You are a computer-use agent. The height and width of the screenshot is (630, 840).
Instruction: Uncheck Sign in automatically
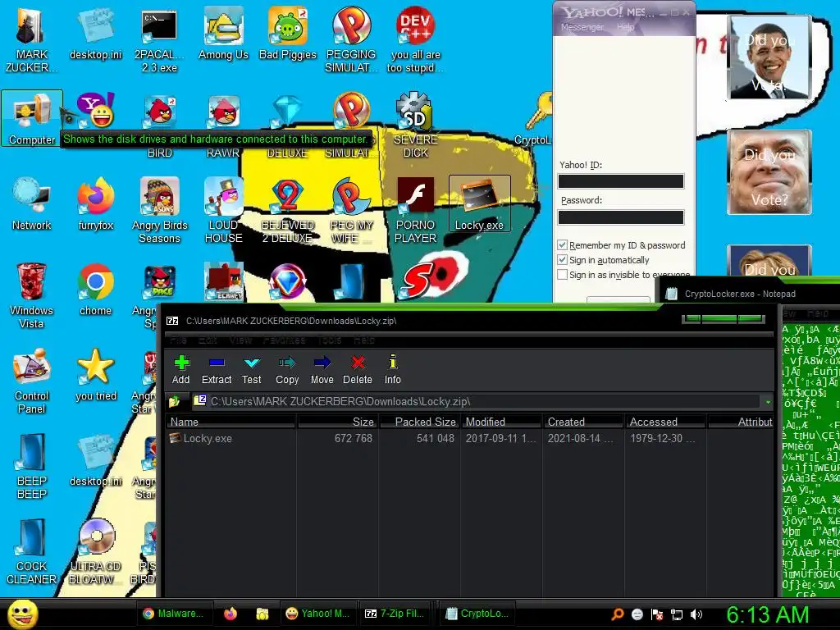(x=562, y=260)
